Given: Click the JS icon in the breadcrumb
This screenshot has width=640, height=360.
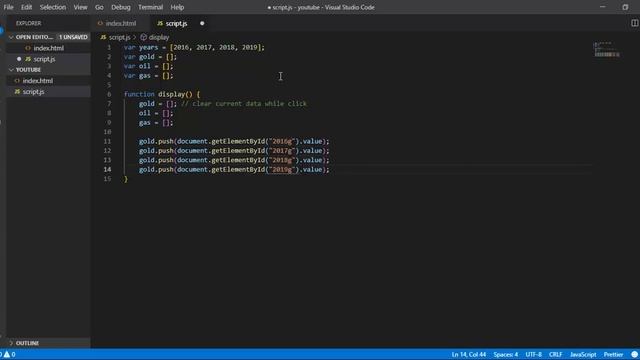Looking at the screenshot, I should pos(103,37).
